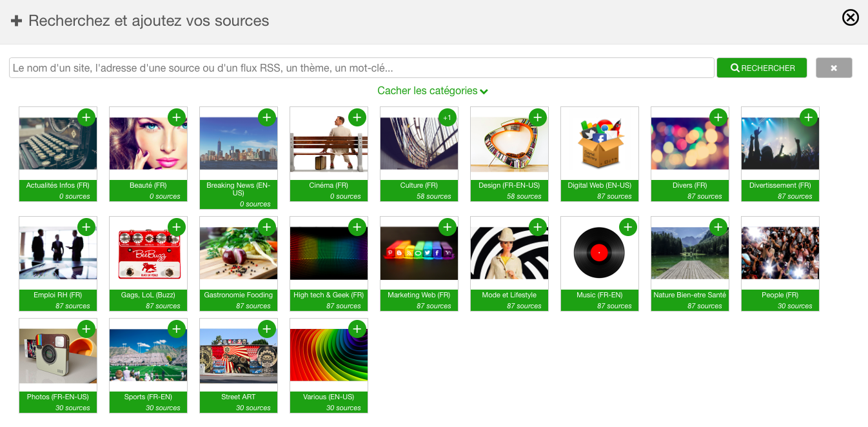The image size is (868, 427).
Task: Click the plus icon on Marketing Web (FR)
Action: [x=448, y=227]
